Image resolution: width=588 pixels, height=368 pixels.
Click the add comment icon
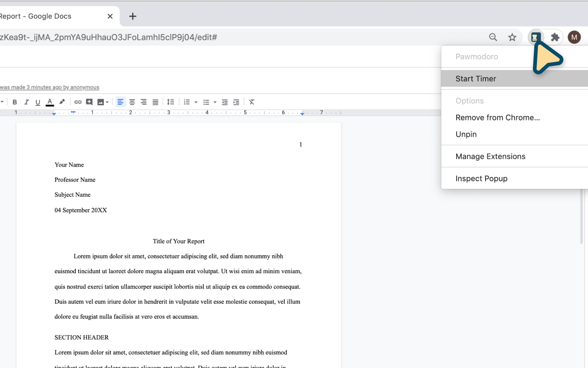point(89,102)
